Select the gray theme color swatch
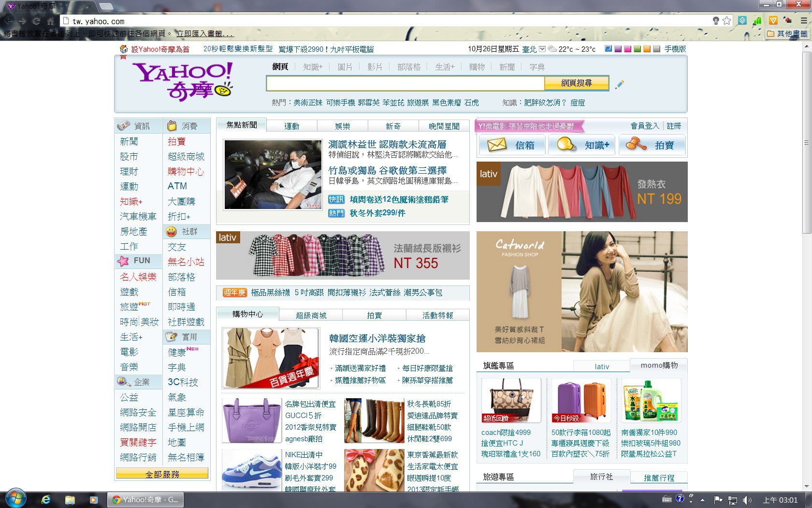The width and height of the screenshot is (812, 508). [657, 49]
